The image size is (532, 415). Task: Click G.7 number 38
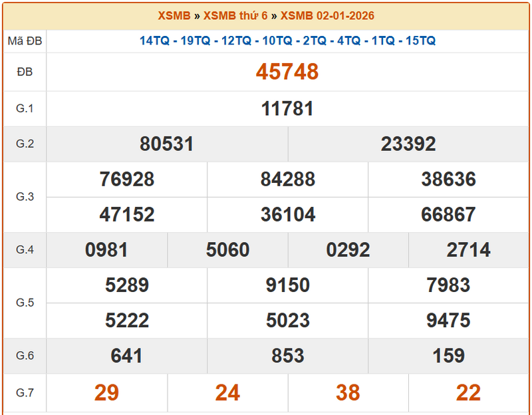(348, 392)
